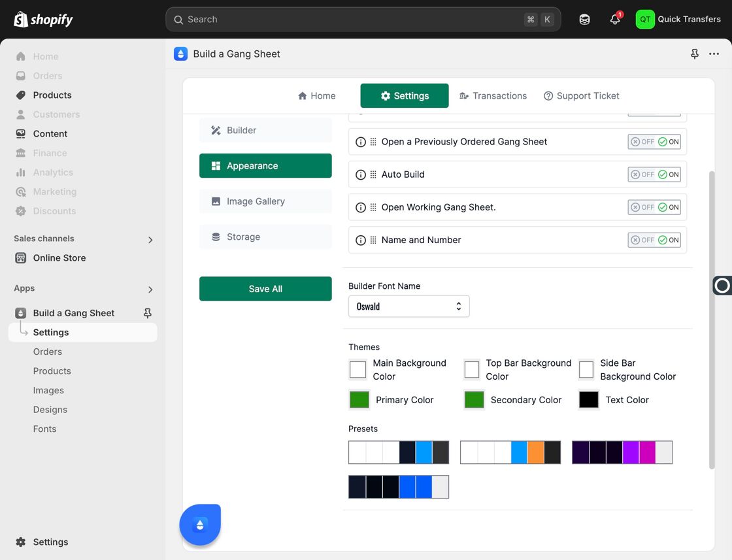Pick the Side Bar Background Color swatch
This screenshot has width=732, height=560.
[586, 370]
